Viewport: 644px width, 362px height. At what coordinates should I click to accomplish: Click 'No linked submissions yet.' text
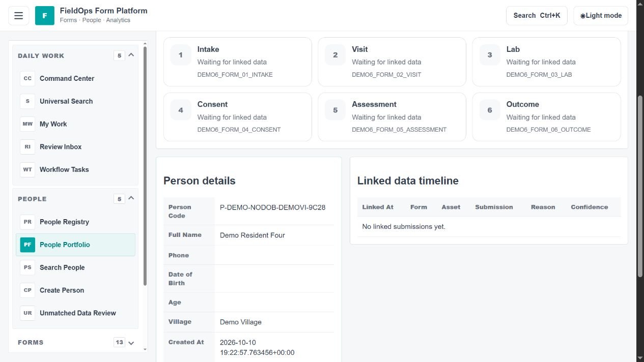[404, 227]
